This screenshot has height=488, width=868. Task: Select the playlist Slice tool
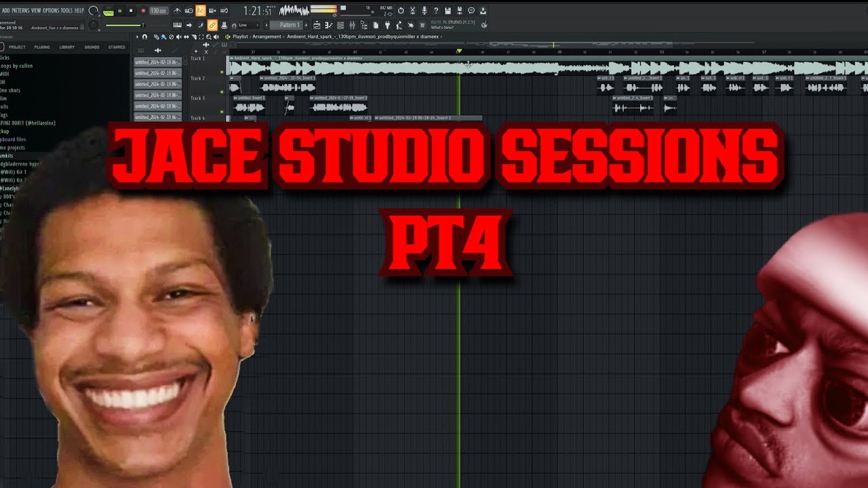pos(194,37)
